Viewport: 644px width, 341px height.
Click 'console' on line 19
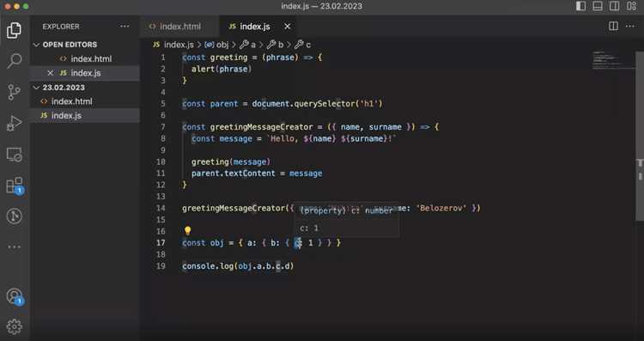pos(198,266)
